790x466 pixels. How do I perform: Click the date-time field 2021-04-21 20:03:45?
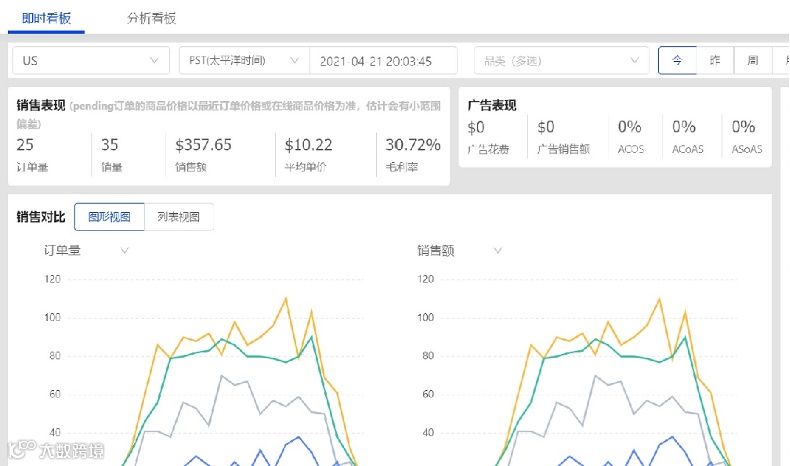pyautogui.click(x=383, y=61)
